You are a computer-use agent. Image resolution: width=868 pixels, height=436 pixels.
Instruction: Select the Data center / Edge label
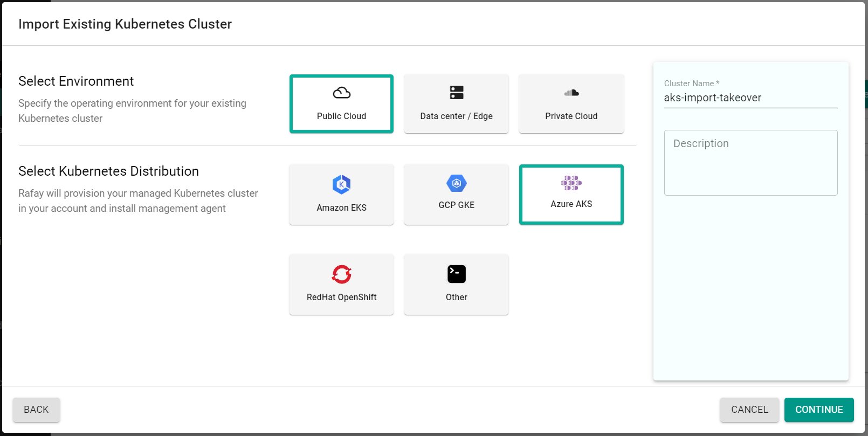pyautogui.click(x=457, y=116)
